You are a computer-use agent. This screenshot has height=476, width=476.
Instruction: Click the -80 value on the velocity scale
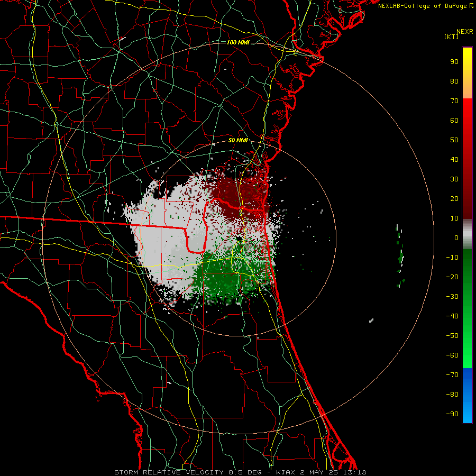[452, 395]
